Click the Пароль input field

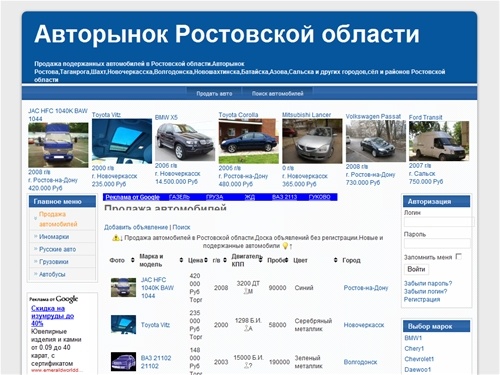pyautogui.click(x=437, y=243)
